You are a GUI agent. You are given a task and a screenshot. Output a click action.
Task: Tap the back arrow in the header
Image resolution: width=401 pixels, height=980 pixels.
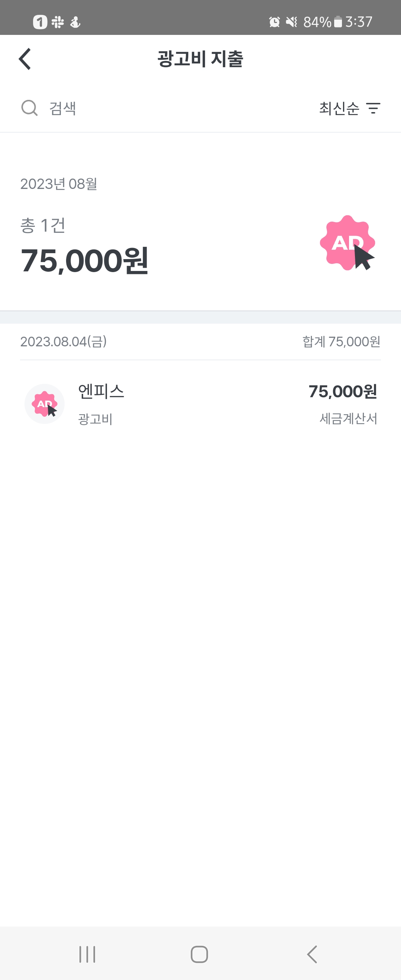(25, 59)
